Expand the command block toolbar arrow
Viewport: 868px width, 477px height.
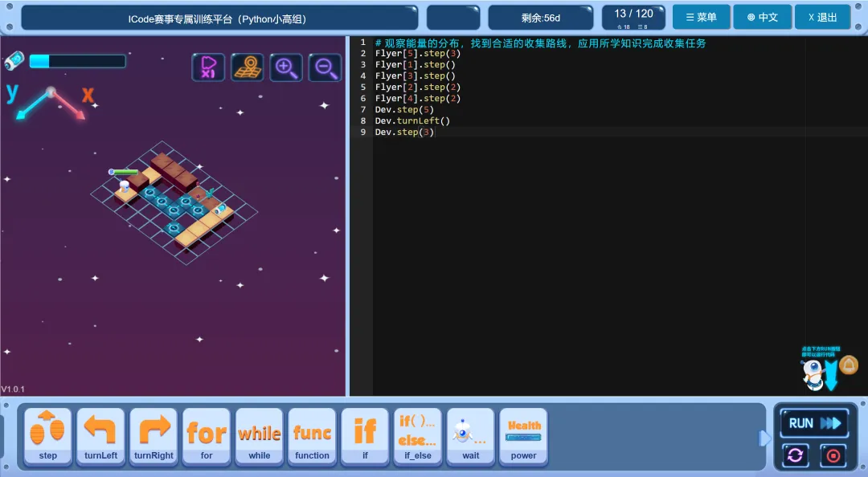point(764,438)
